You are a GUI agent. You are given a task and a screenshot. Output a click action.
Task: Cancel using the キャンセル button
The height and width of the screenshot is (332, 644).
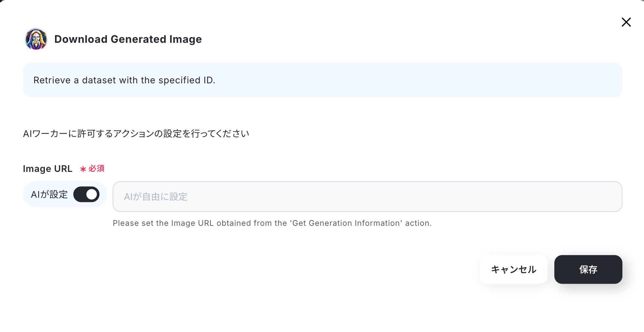pos(513,270)
